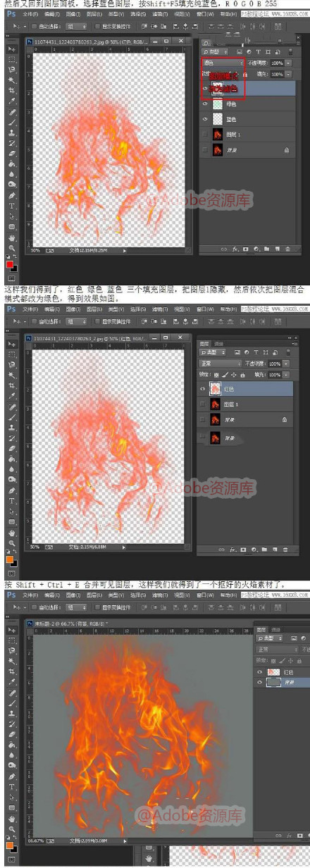The height and width of the screenshot is (868, 310).
Task: Hide the 蓝色 layer using its eye icon
Action: click(x=205, y=119)
